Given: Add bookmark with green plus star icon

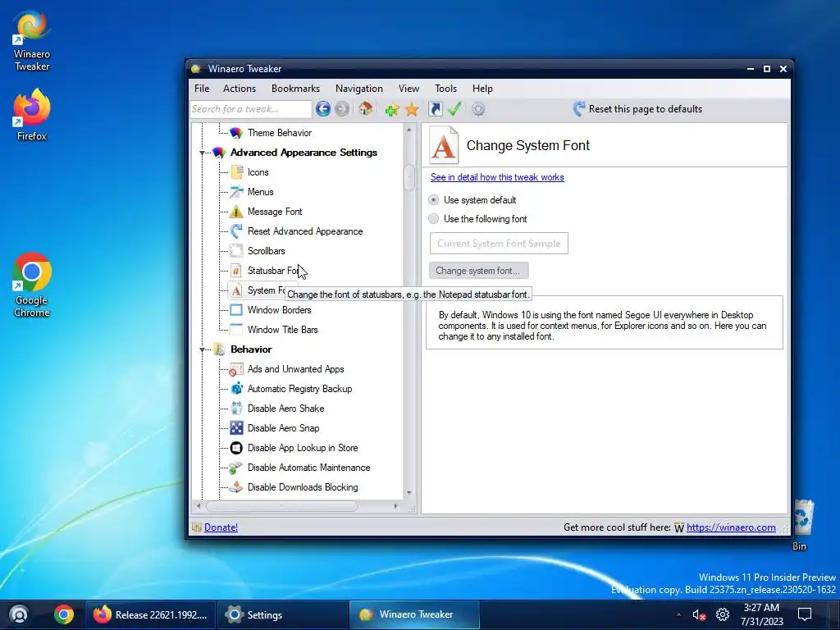Looking at the screenshot, I should click(x=391, y=109).
